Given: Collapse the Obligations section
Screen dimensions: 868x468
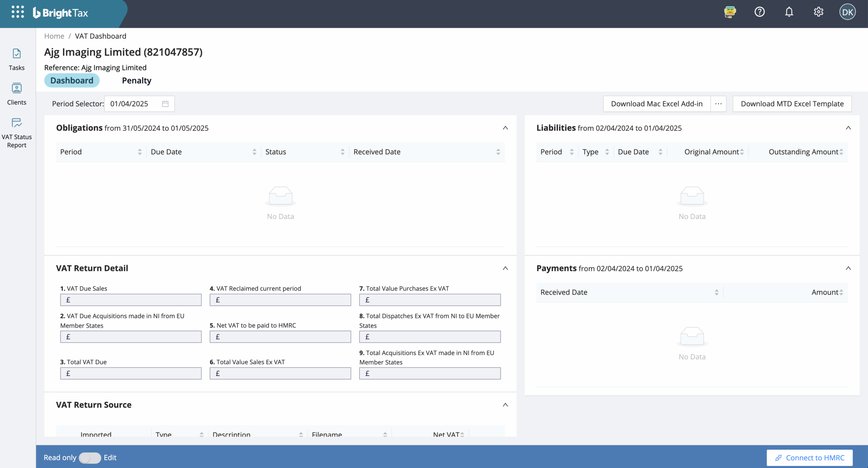Looking at the screenshot, I should [x=505, y=128].
